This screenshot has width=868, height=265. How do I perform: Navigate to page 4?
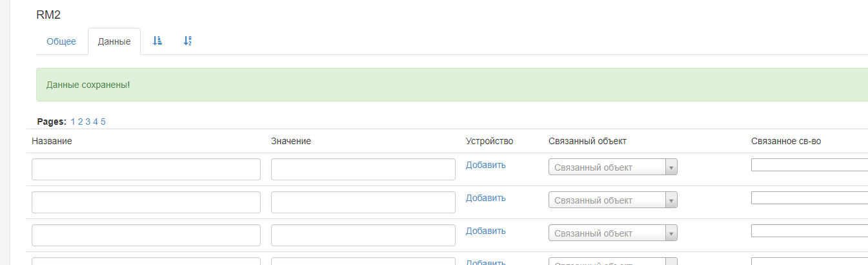tap(96, 122)
